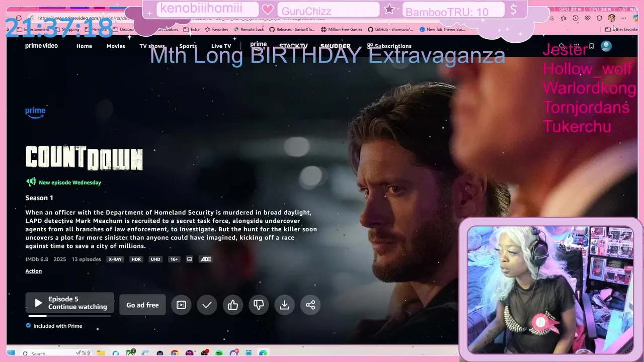Click the browser history clock icon
644x362 pixels.
[x=576, y=18]
